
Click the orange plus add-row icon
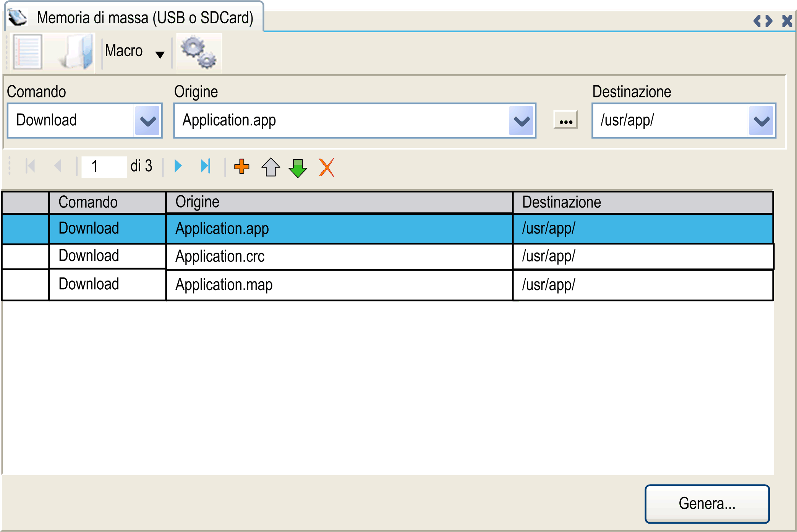[241, 167]
